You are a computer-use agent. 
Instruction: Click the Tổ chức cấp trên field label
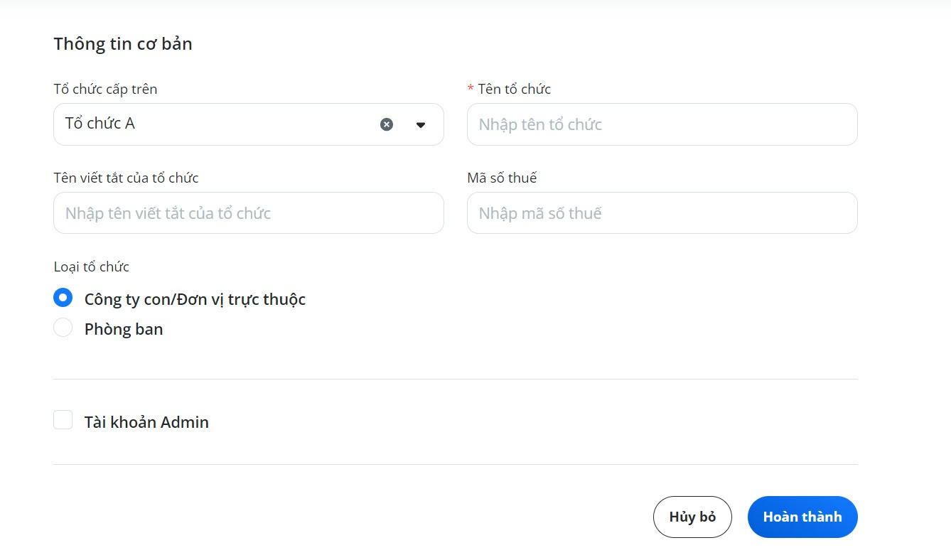pyautogui.click(x=105, y=89)
